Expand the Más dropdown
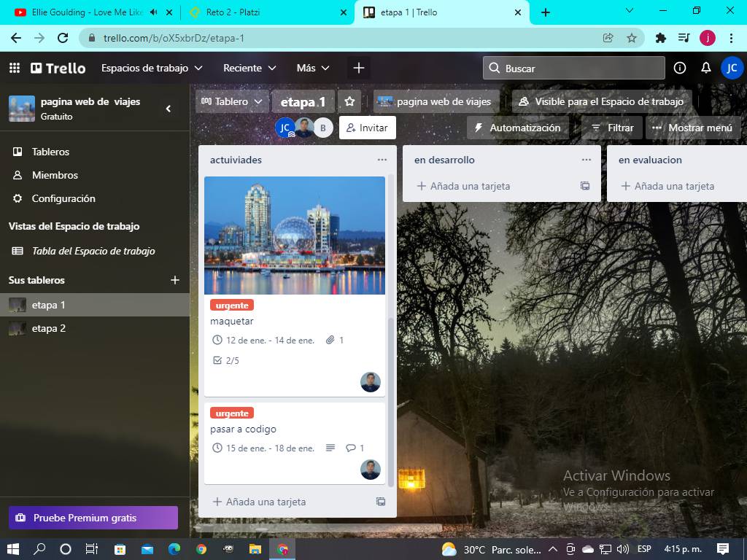The width and height of the screenshot is (747, 560). pyautogui.click(x=313, y=68)
